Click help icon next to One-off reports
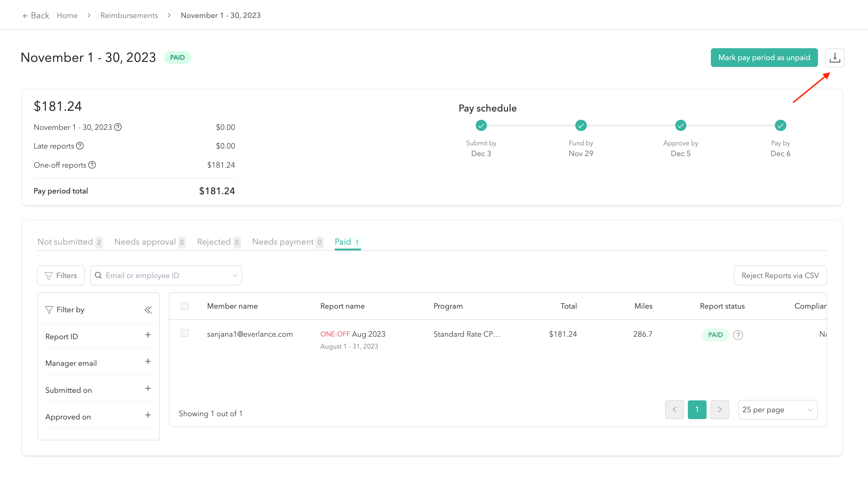Image resolution: width=868 pixels, height=477 pixels. [92, 165]
